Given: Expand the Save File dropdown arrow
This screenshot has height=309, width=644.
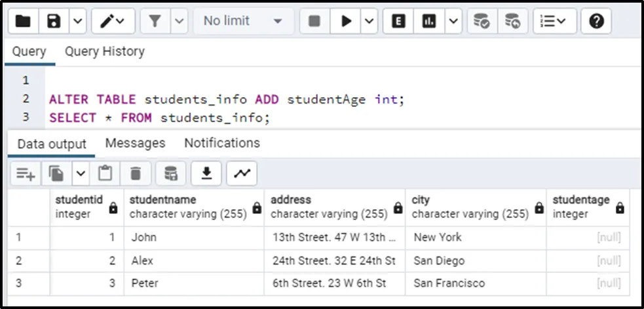Looking at the screenshot, I should (x=77, y=22).
